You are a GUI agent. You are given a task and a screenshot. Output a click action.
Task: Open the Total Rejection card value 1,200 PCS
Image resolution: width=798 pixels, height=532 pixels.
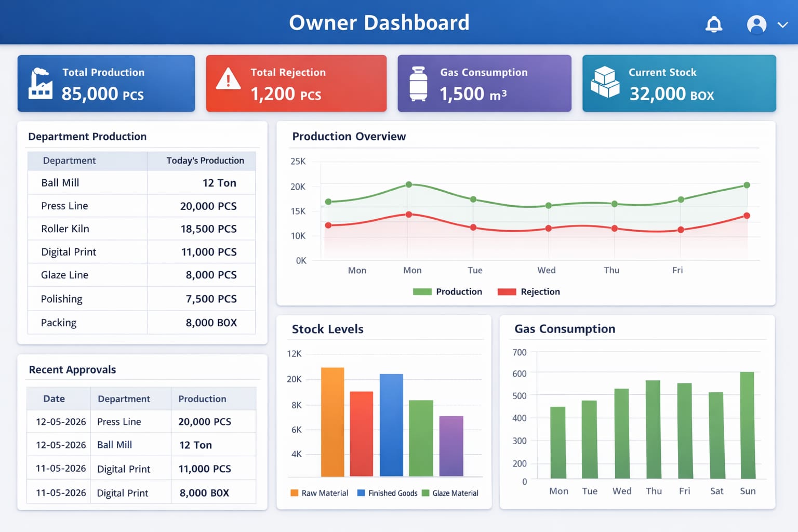coord(286,94)
